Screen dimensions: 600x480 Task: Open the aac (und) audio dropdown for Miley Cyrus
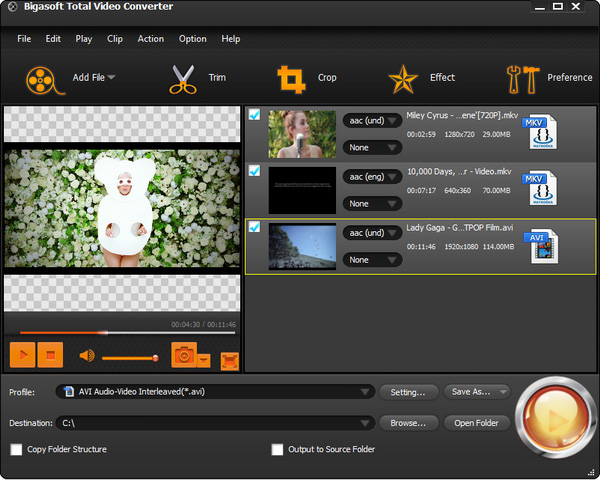pos(372,121)
